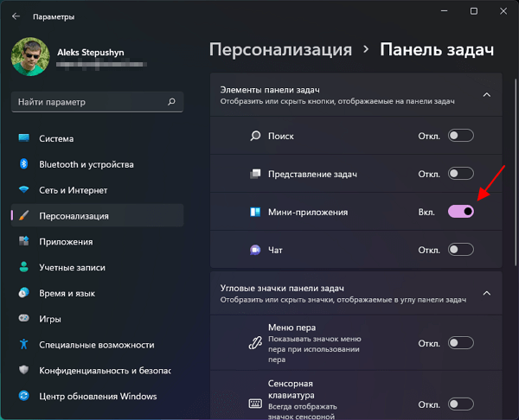Open Конфиденциальность и безопасность label

[105, 371]
